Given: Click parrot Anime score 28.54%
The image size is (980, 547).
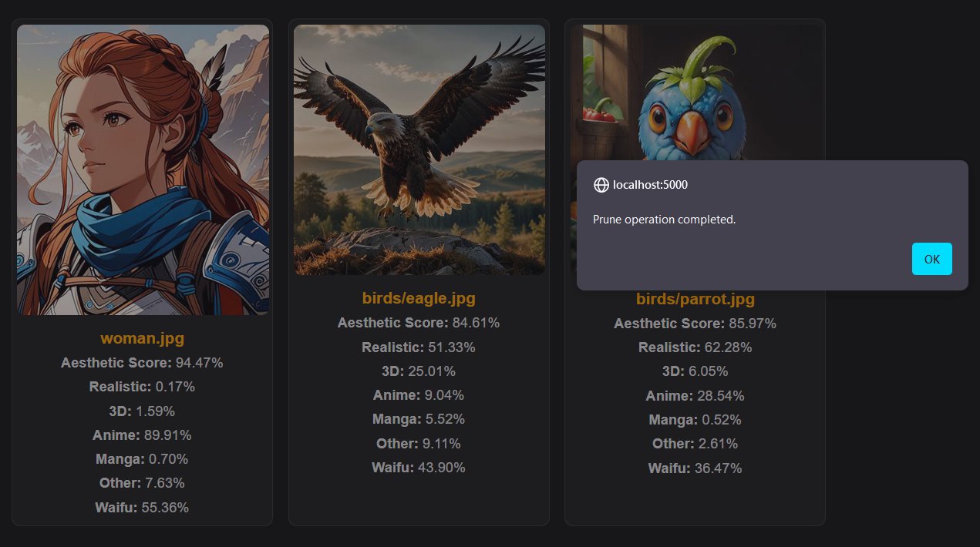Looking at the screenshot, I should pos(695,396).
